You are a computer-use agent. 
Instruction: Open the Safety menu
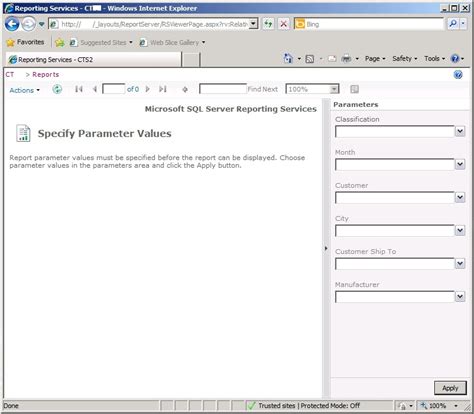pos(405,59)
